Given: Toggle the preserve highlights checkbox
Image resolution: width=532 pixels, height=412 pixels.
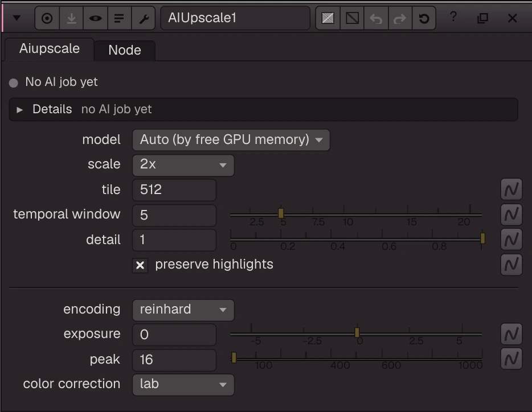Looking at the screenshot, I should pyautogui.click(x=140, y=265).
